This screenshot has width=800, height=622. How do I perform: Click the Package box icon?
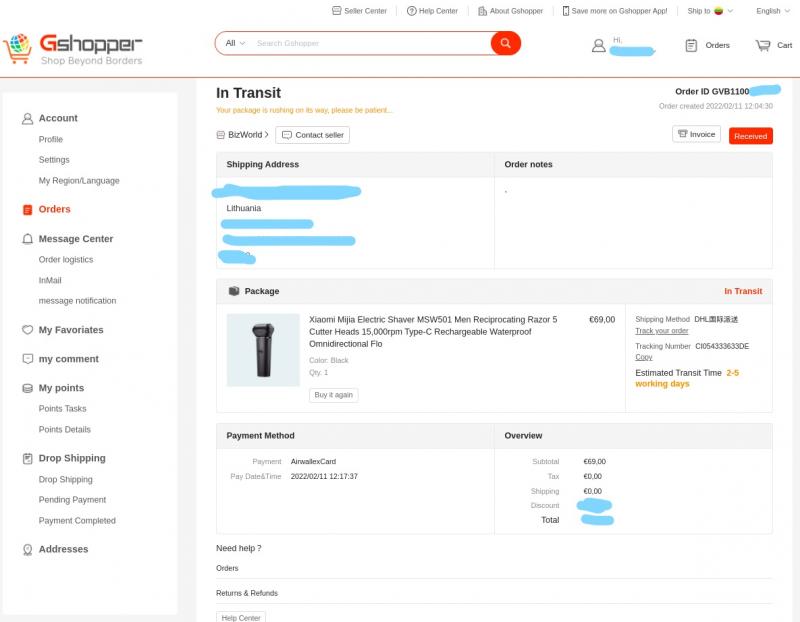(x=234, y=291)
